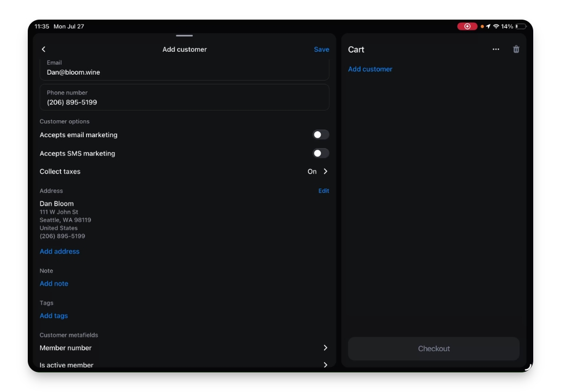561x392 pixels.
Task: Click Add customer link in Cart
Action: coord(370,69)
